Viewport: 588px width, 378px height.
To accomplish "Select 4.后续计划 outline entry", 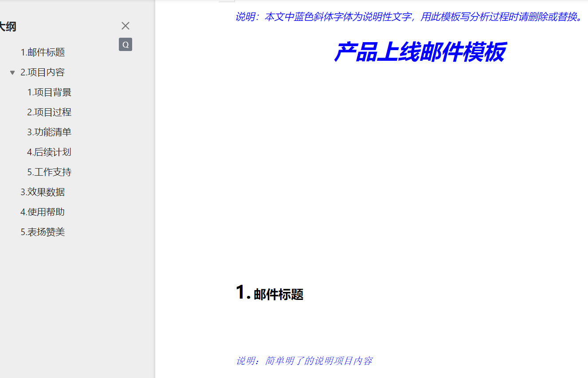I will pyautogui.click(x=49, y=152).
